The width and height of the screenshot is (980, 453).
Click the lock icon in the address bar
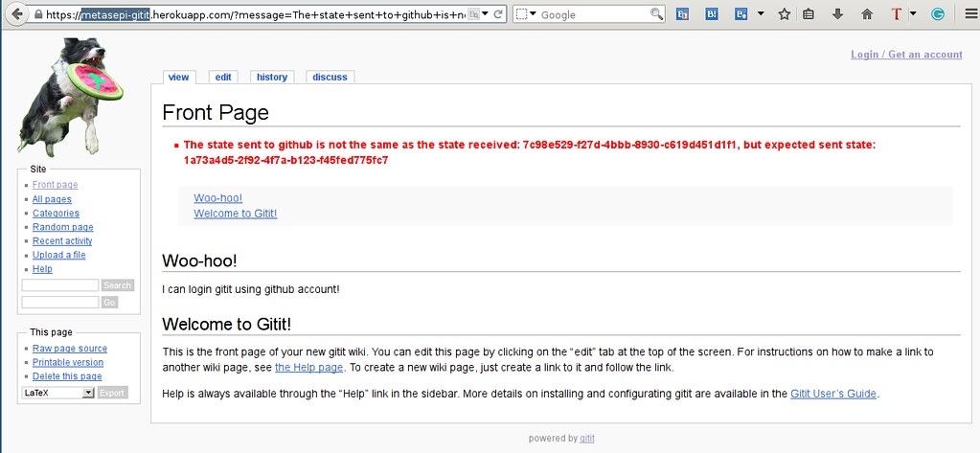pyautogui.click(x=38, y=14)
